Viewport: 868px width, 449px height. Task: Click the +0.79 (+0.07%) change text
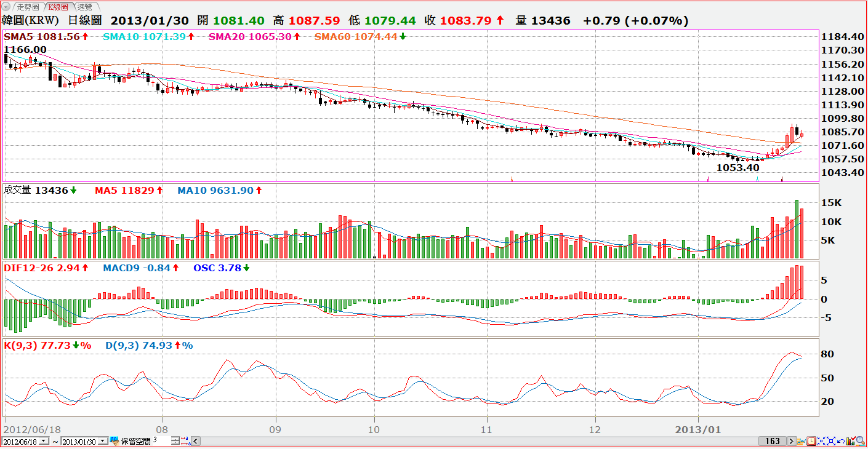(x=636, y=20)
